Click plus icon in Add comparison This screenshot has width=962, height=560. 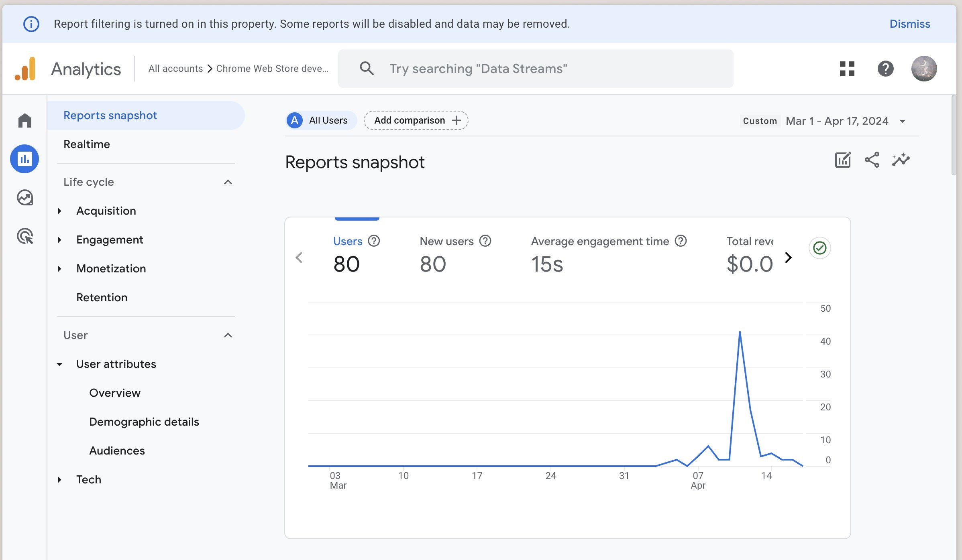(x=457, y=120)
